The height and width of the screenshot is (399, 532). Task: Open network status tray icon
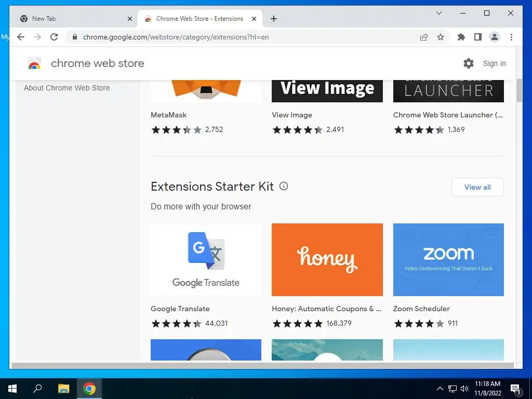[x=453, y=389]
